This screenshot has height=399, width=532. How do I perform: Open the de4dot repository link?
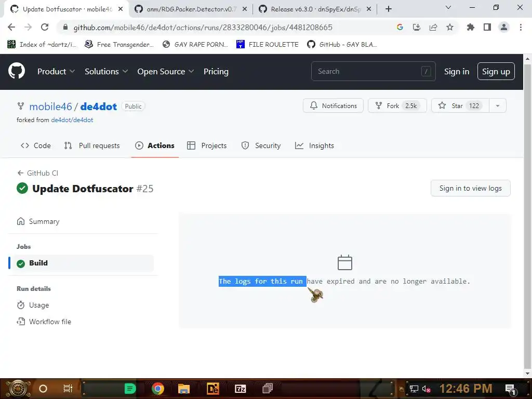coord(98,107)
